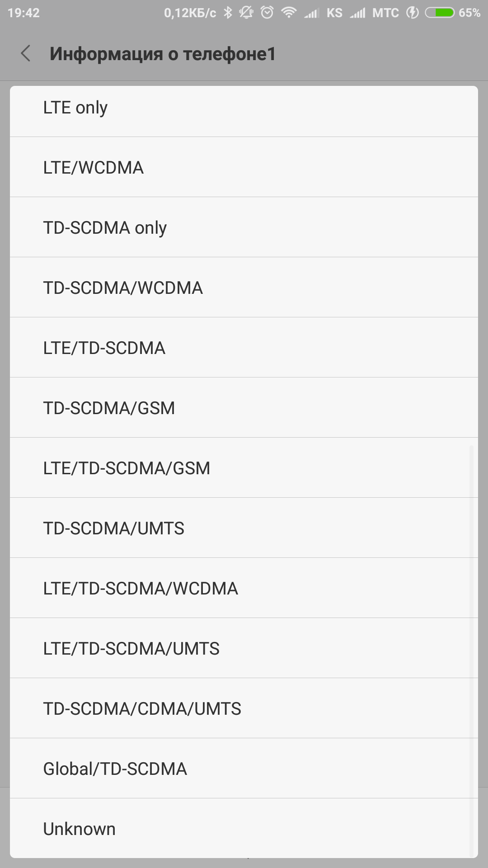Select the LTE only network option
488x868 pixels.
pyautogui.click(x=244, y=108)
